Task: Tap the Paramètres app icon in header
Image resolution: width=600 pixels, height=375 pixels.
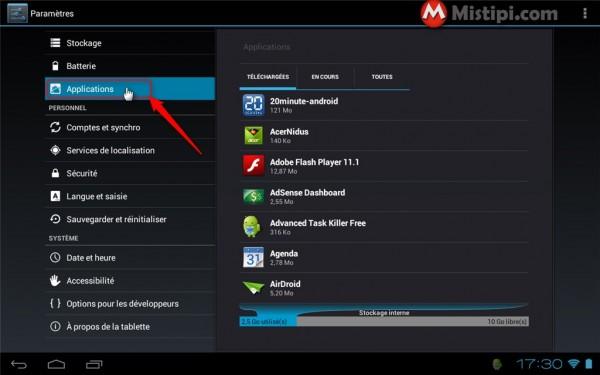Action: [17, 13]
